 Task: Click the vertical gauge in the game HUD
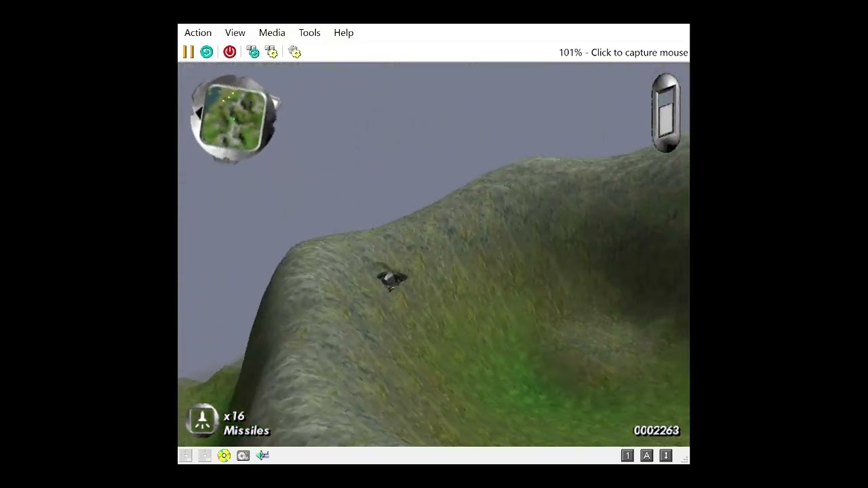(666, 113)
